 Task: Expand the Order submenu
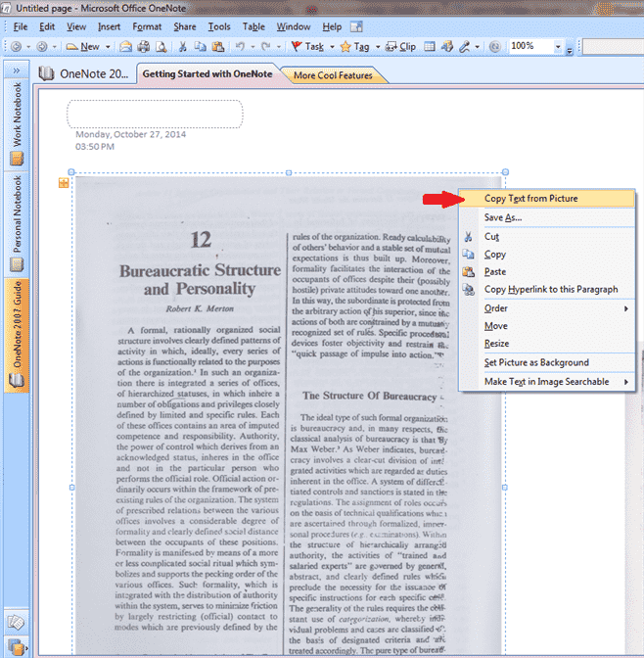point(547,308)
